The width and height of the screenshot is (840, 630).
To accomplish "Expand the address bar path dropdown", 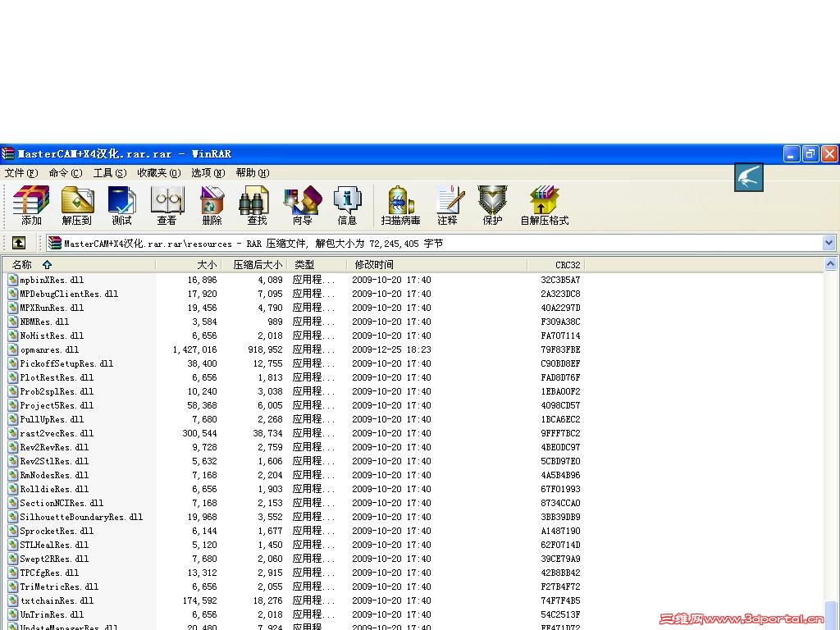I will pos(829,243).
